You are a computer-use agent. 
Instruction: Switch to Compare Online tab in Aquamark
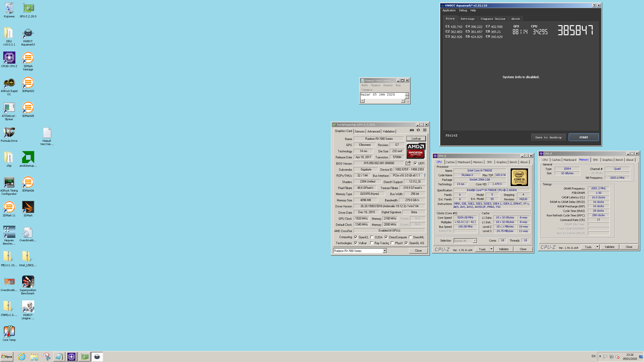click(x=493, y=19)
